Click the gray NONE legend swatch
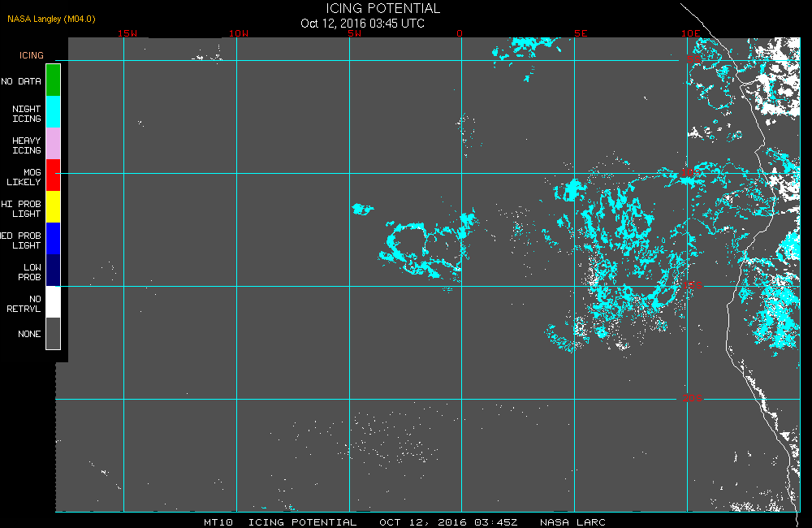The image size is (812, 528). 54,333
